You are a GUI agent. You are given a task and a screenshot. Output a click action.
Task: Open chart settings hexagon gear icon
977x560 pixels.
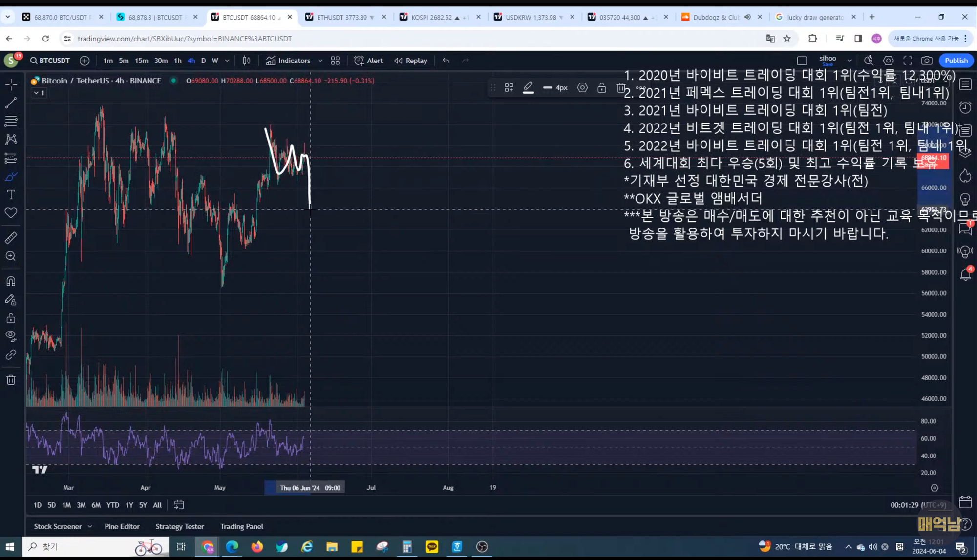[x=888, y=61]
